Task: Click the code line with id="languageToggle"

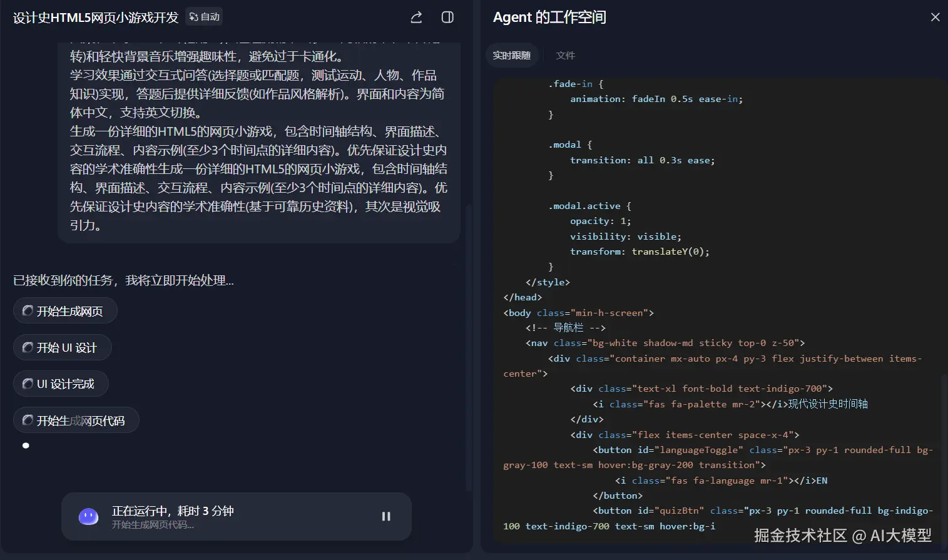Action: tap(718, 457)
